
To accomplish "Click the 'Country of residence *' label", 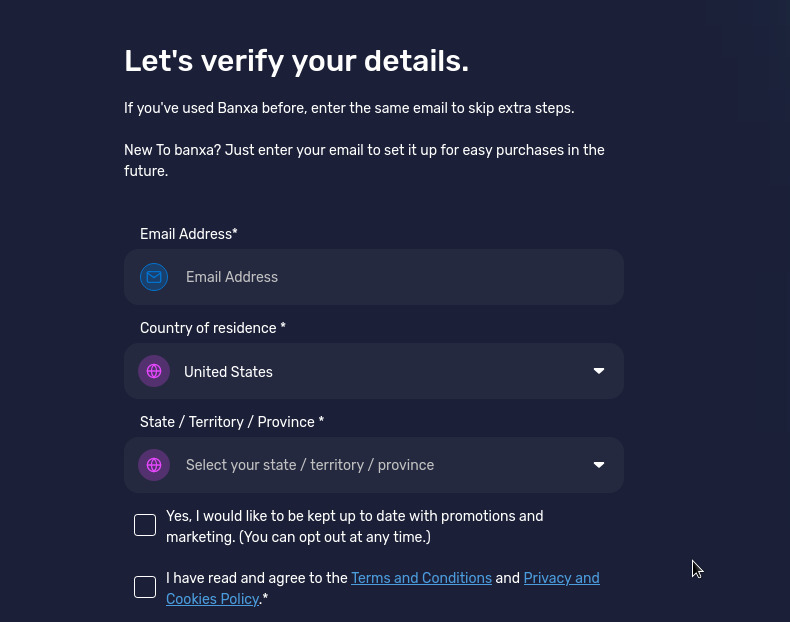I will click(213, 328).
